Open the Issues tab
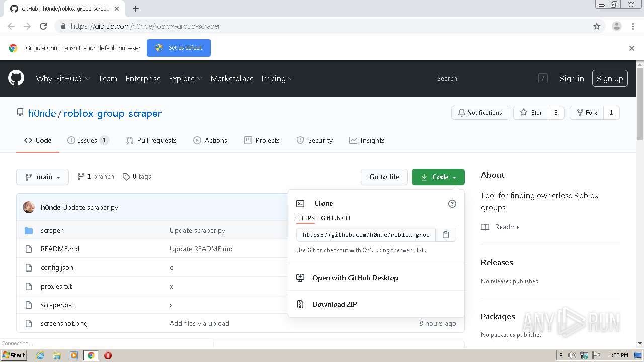This screenshot has width=644, height=362. tap(88, 140)
